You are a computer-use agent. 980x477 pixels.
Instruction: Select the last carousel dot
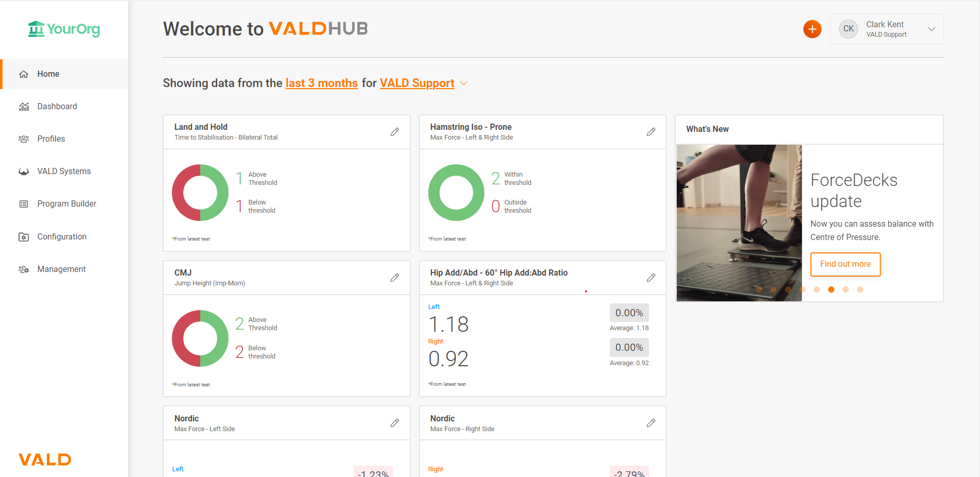[860, 289]
